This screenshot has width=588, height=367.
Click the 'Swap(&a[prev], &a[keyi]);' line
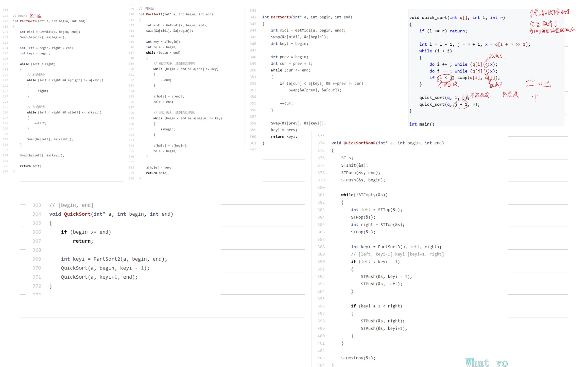(298, 123)
